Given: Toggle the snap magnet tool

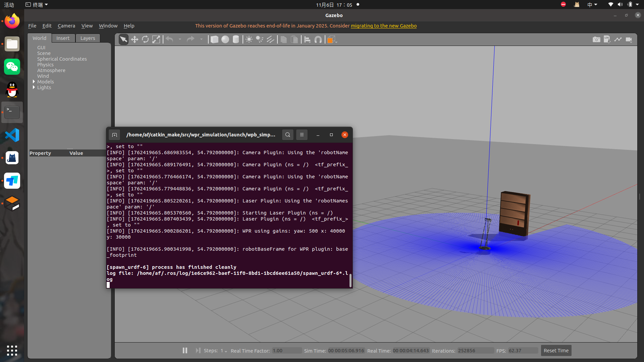Looking at the screenshot, I should tap(318, 40).
